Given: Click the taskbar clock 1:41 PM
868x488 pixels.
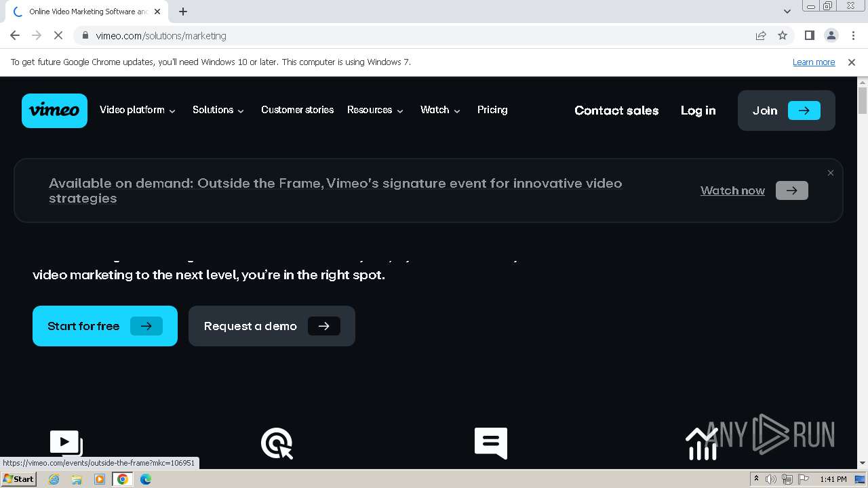Looking at the screenshot, I should coord(833,479).
